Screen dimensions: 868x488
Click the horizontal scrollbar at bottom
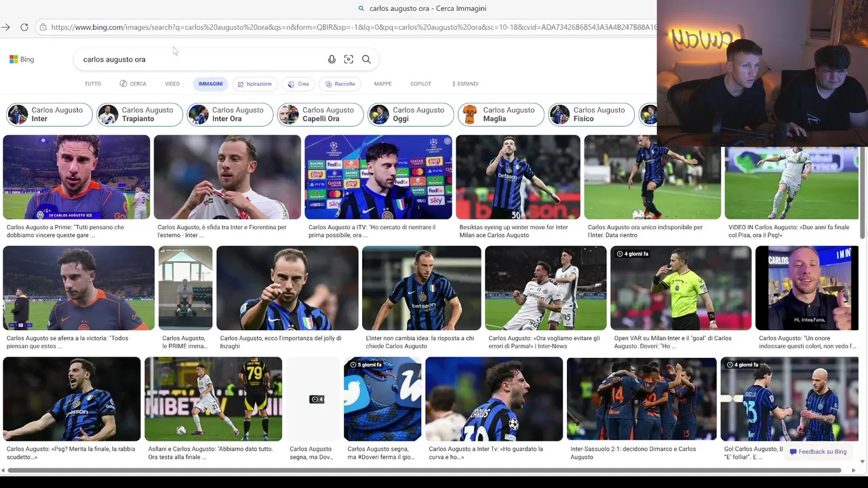425,470
